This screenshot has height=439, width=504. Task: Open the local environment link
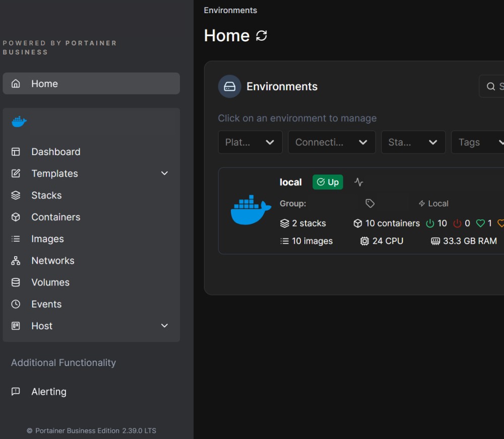tap(290, 182)
